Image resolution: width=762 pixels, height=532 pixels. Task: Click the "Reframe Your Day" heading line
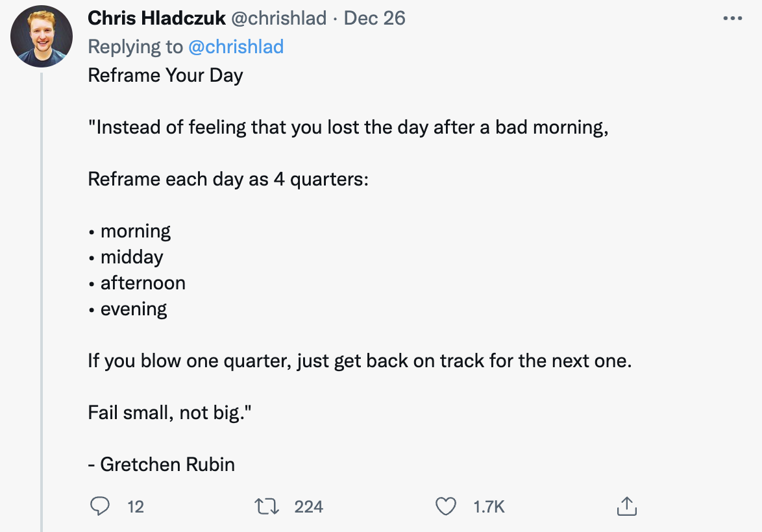click(x=166, y=75)
